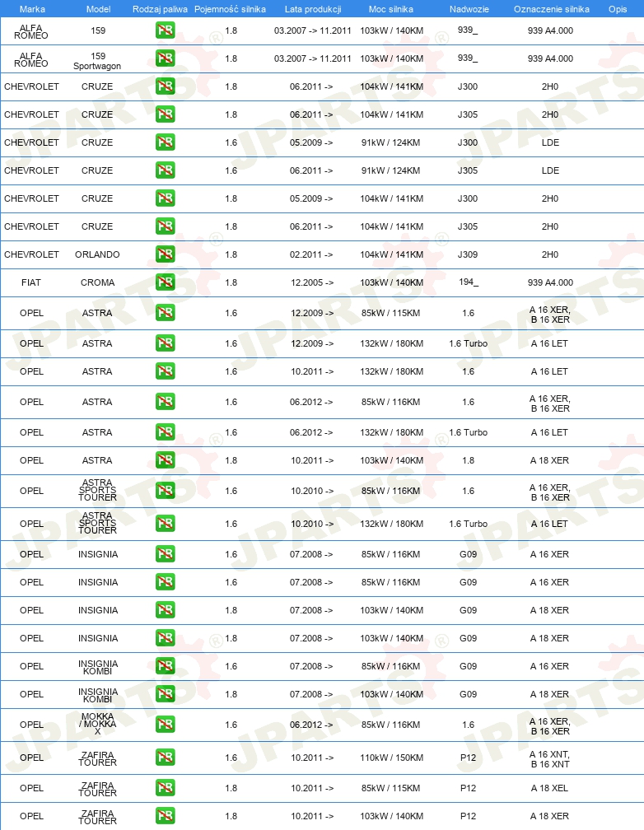Screen dimensions: 644x830
Task: Click the petrol icon in the Chevrolet Orlando row
Action: [166, 254]
